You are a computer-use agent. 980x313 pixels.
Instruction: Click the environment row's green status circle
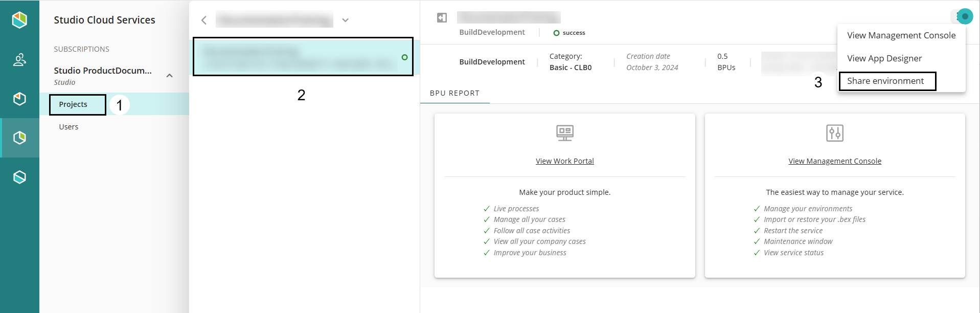point(404,57)
